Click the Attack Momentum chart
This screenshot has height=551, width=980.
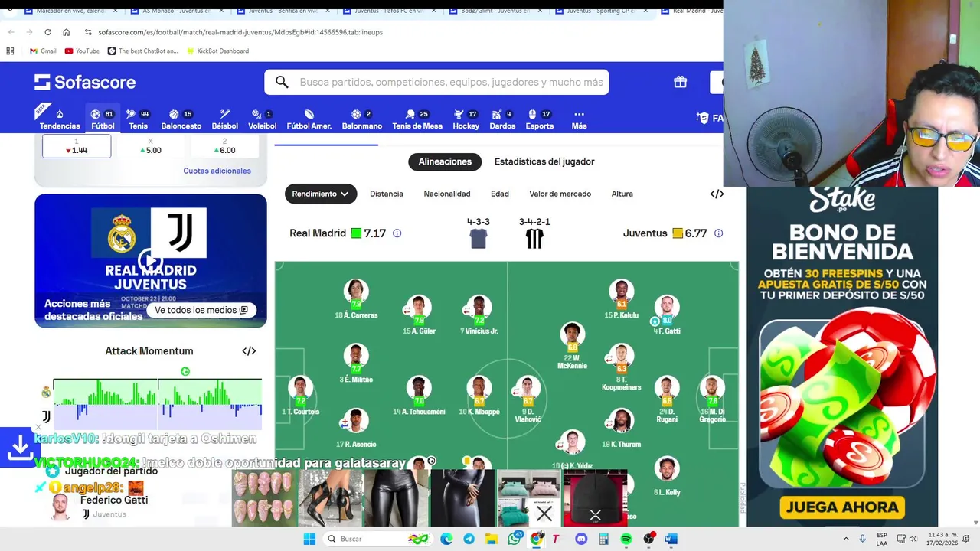coord(158,404)
